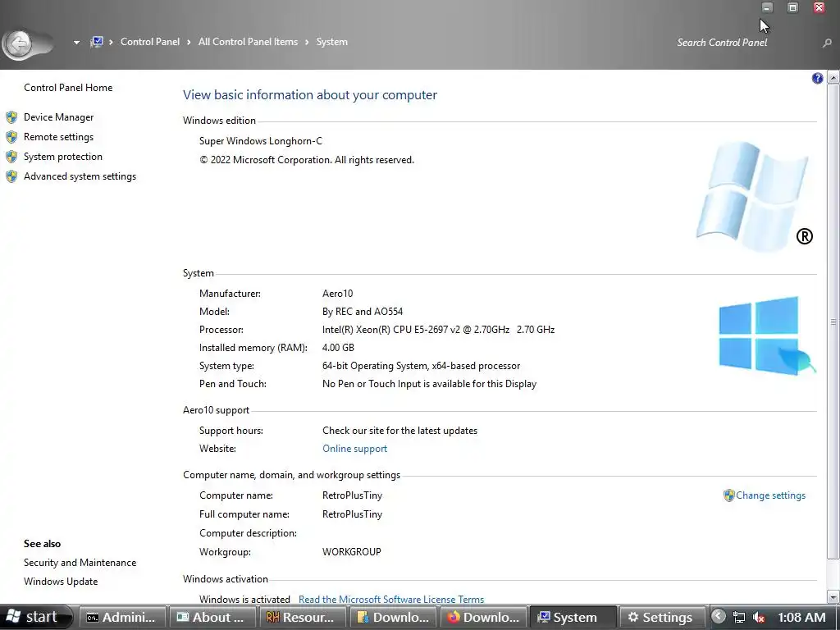Go to Control Panel breadcrumb

150,42
